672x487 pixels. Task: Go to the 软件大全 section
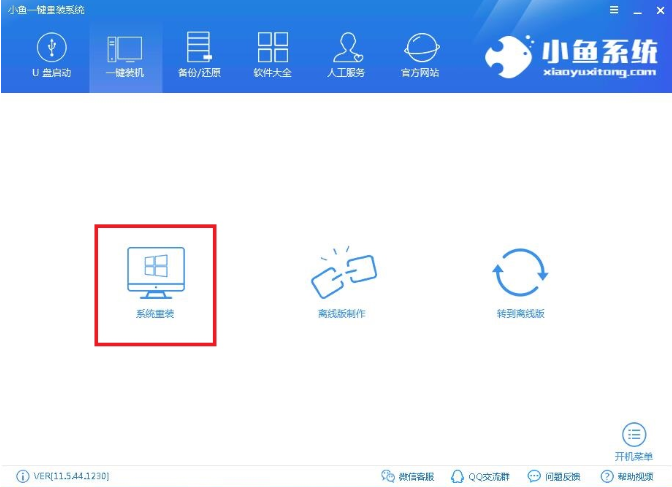pyautogui.click(x=272, y=56)
